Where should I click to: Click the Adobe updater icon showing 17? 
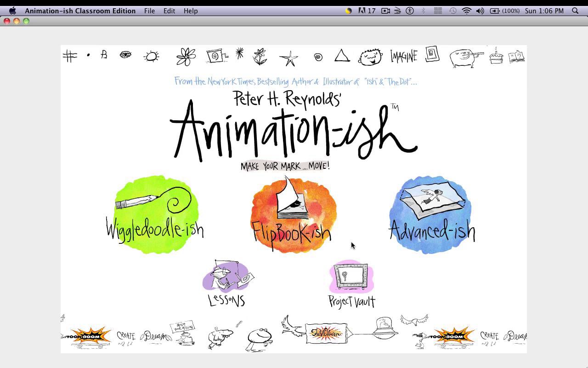click(367, 11)
